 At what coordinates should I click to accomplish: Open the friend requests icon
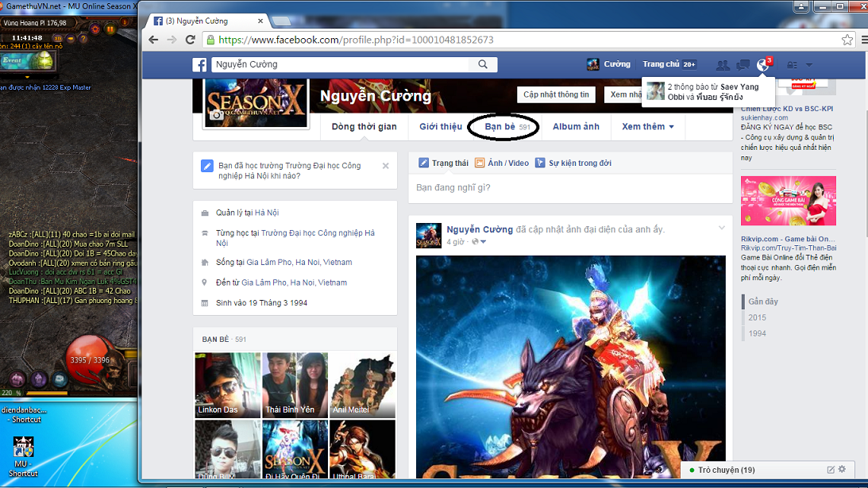tap(723, 65)
